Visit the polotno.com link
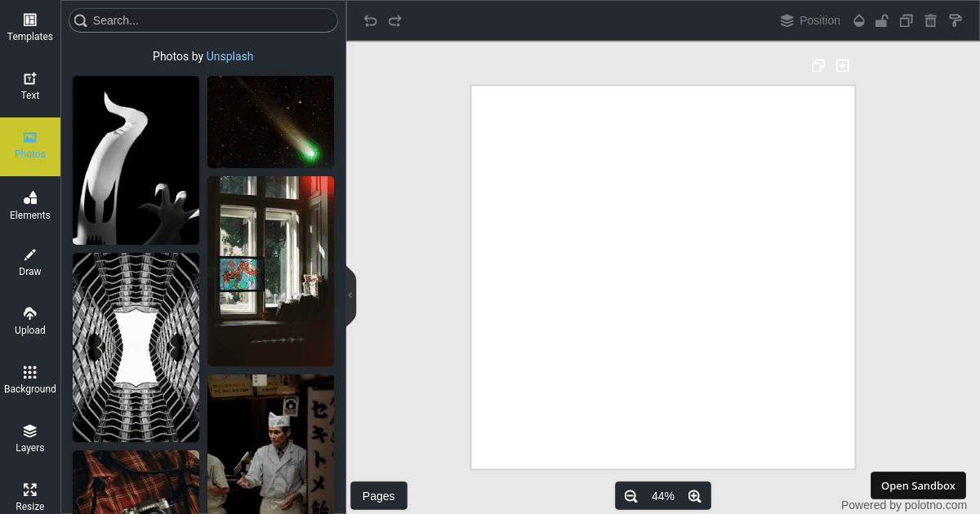980x514 pixels. coord(935,505)
